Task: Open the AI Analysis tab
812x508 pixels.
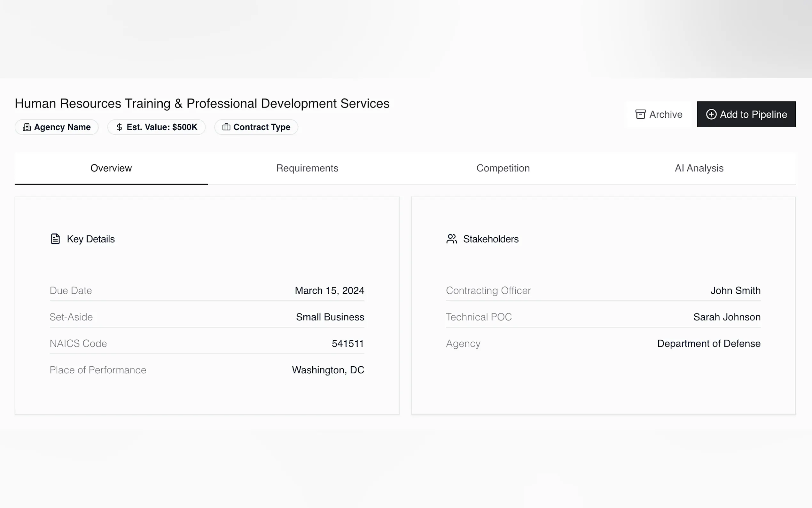Action: [699, 168]
